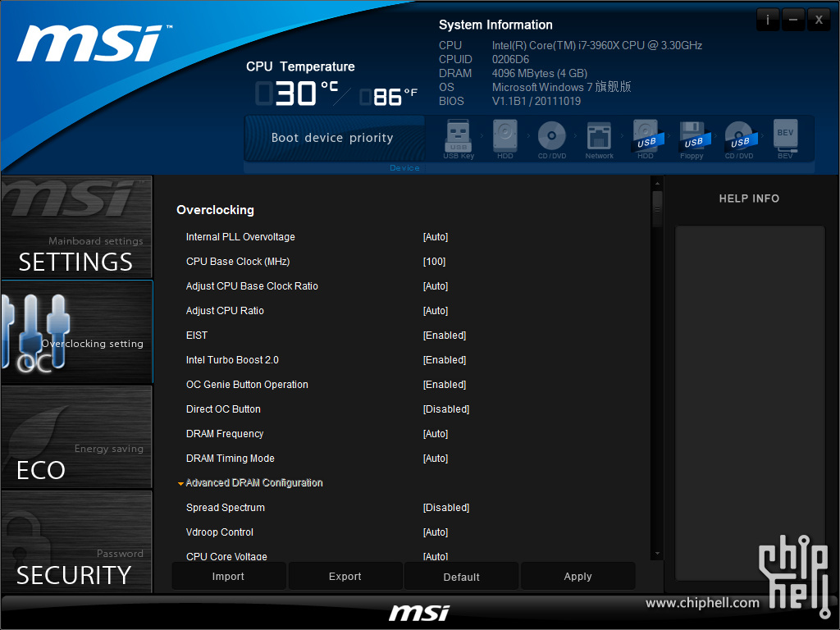The height and width of the screenshot is (630, 840).
Task: Change the DRAM Timing Mode [Auto] value
Action: coord(436,459)
